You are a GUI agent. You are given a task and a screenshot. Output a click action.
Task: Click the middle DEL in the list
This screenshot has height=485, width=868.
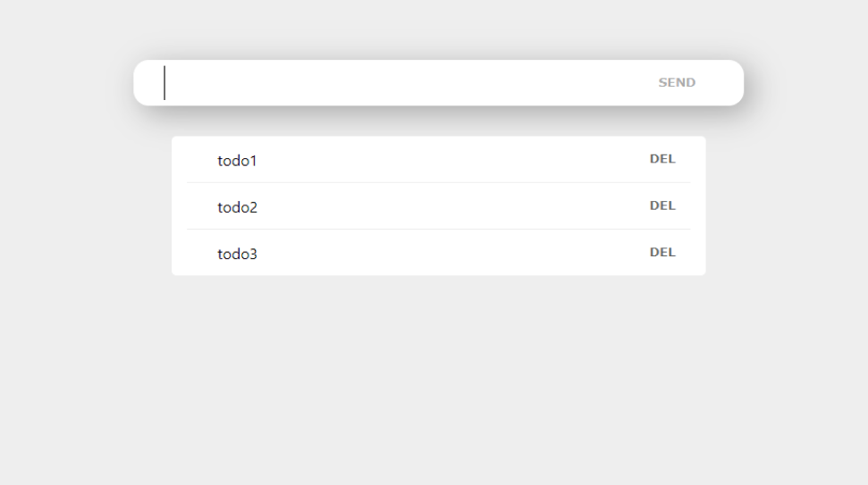tap(662, 205)
